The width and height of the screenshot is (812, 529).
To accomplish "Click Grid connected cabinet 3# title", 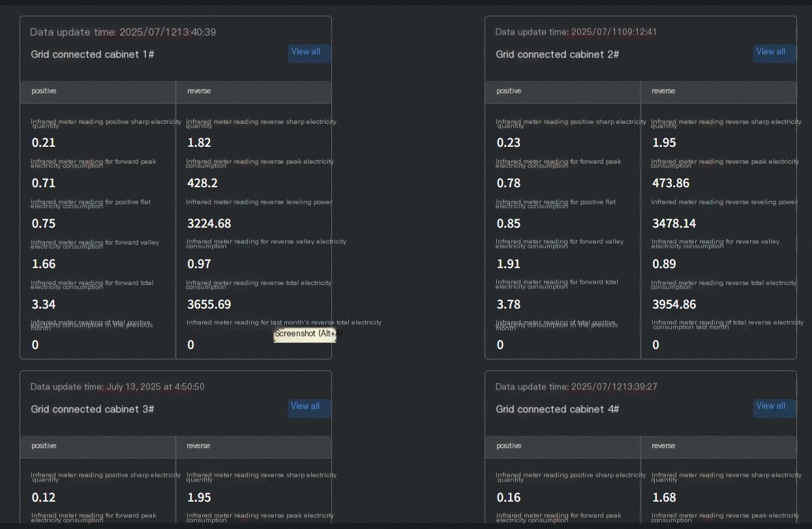I will click(93, 409).
